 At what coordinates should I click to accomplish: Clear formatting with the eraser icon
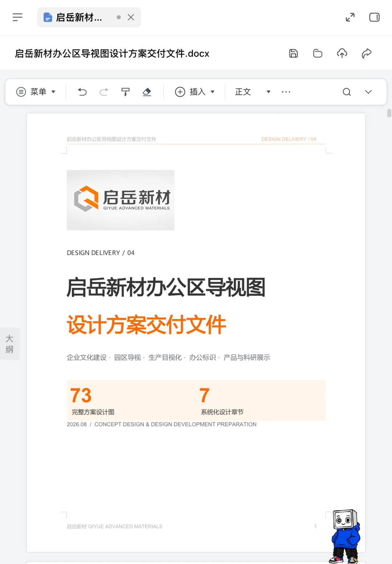coord(147,92)
